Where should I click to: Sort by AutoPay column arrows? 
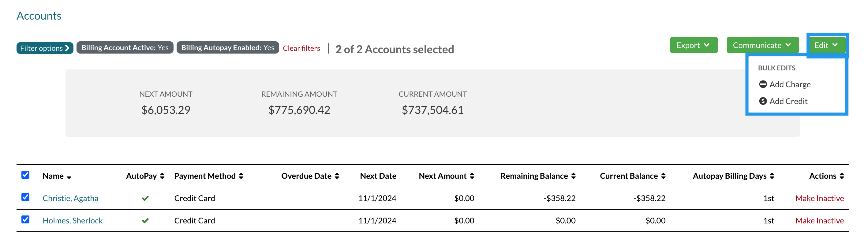click(162, 176)
